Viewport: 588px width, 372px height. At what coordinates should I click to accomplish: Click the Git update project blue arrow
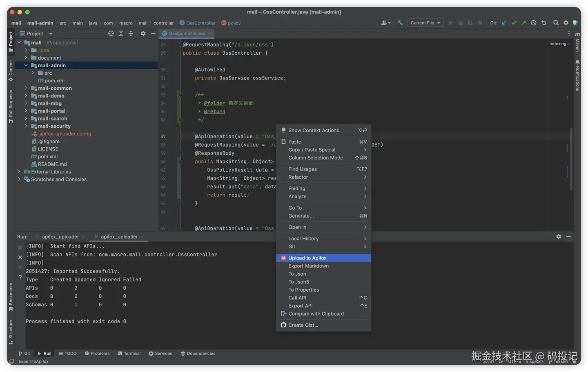tap(504, 23)
